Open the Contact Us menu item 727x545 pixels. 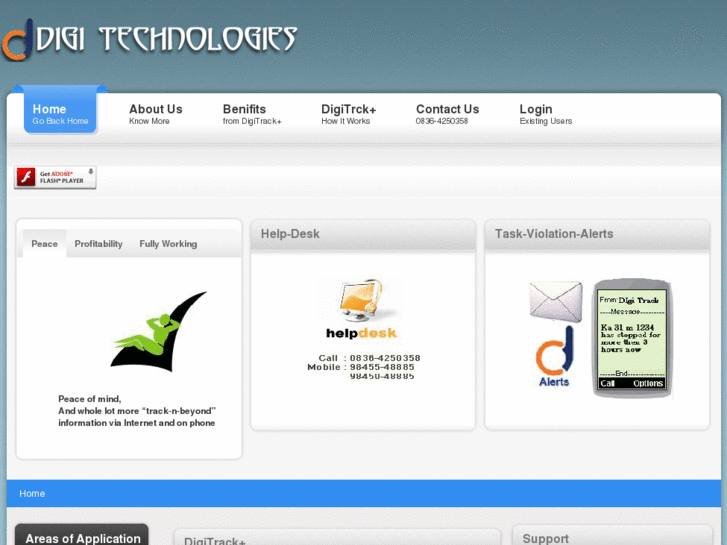447,114
